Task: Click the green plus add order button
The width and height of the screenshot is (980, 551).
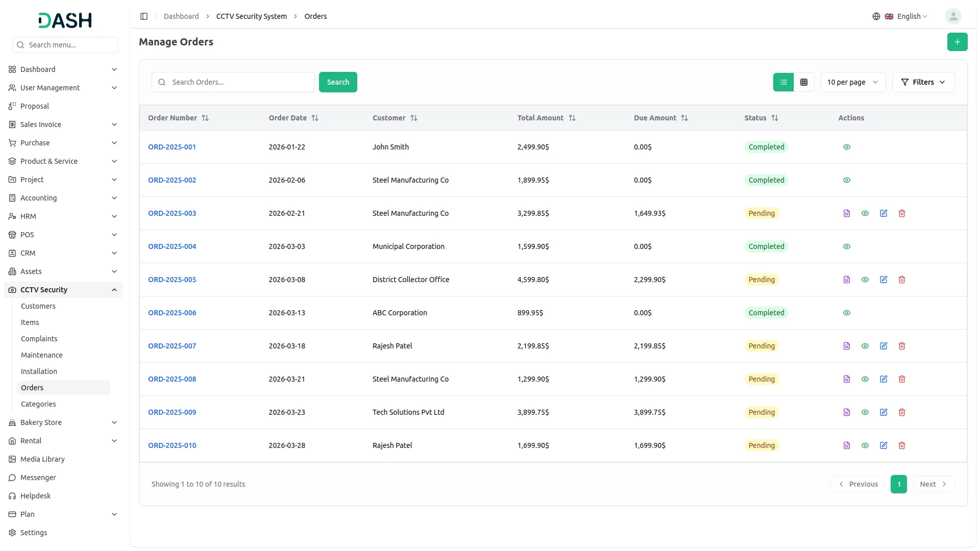Action: (x=957, y=42)
